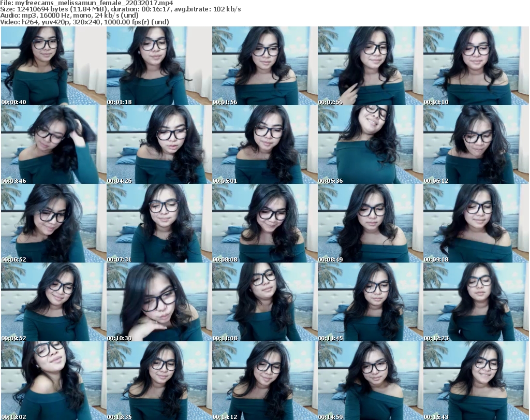
Task: Select the frame timestamped 00:05:01
Action: 264,144
